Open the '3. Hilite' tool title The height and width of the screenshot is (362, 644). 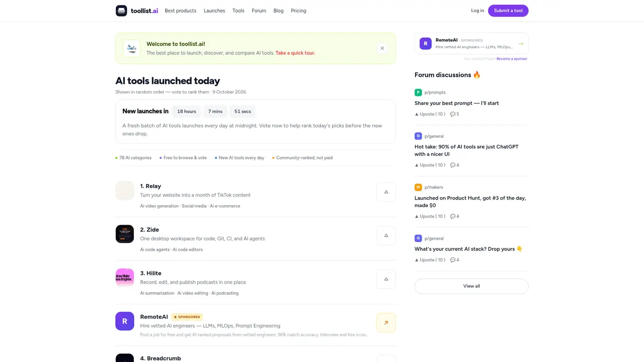150,274
